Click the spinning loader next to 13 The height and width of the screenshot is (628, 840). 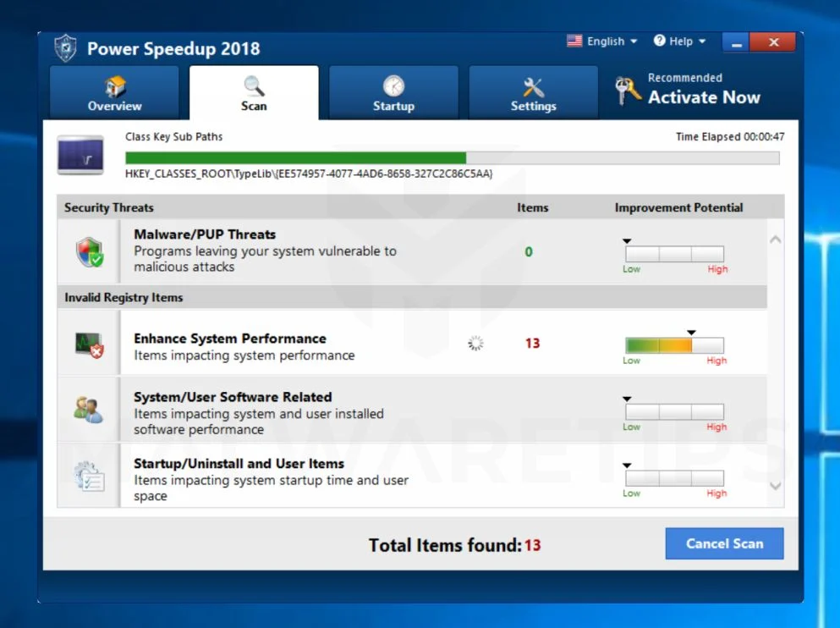coord(475,343)
